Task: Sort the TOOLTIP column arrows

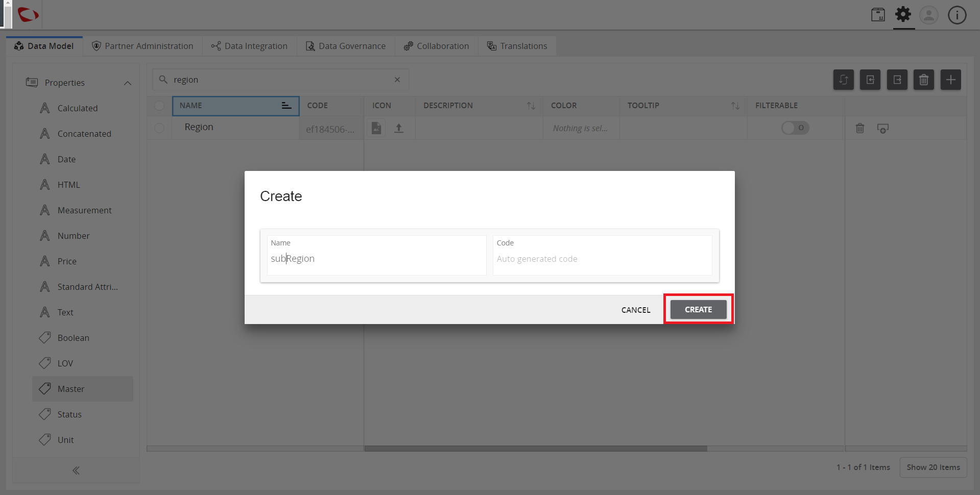Action: tap(735, 106)
